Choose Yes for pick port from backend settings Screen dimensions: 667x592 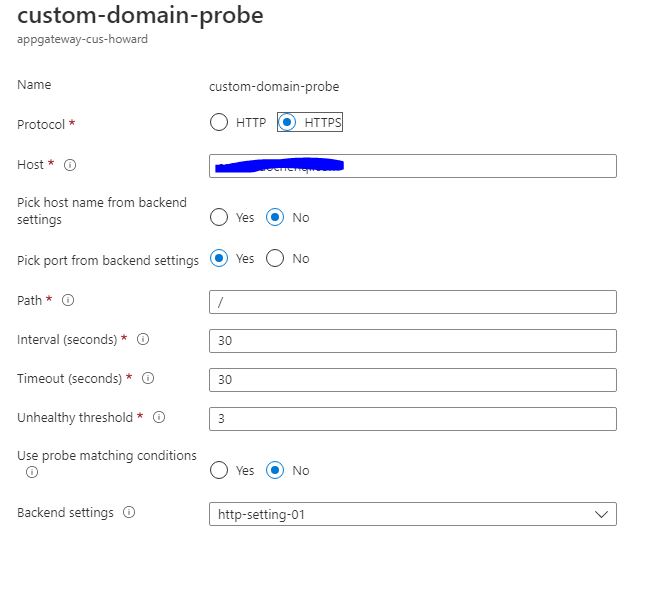219,259
